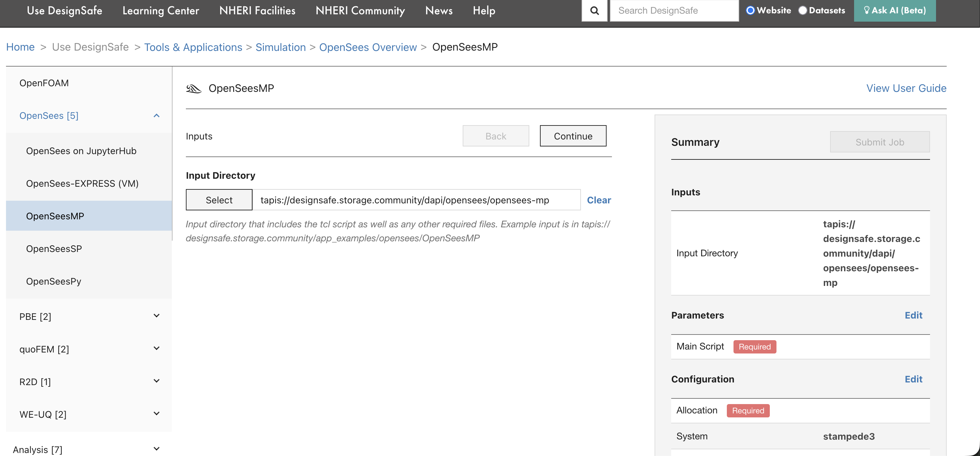Edit the Parameters section
This screenshot has width=980, height=456.
(913, 316)
